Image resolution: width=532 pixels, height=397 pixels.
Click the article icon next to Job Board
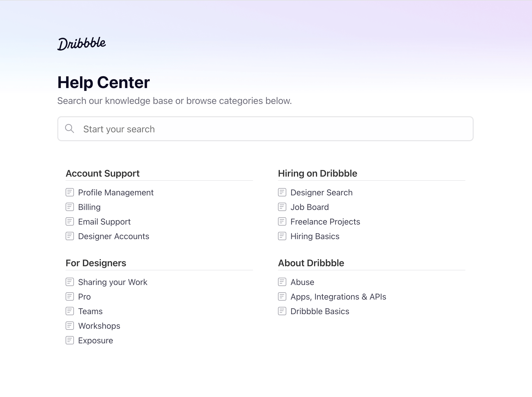282,207
